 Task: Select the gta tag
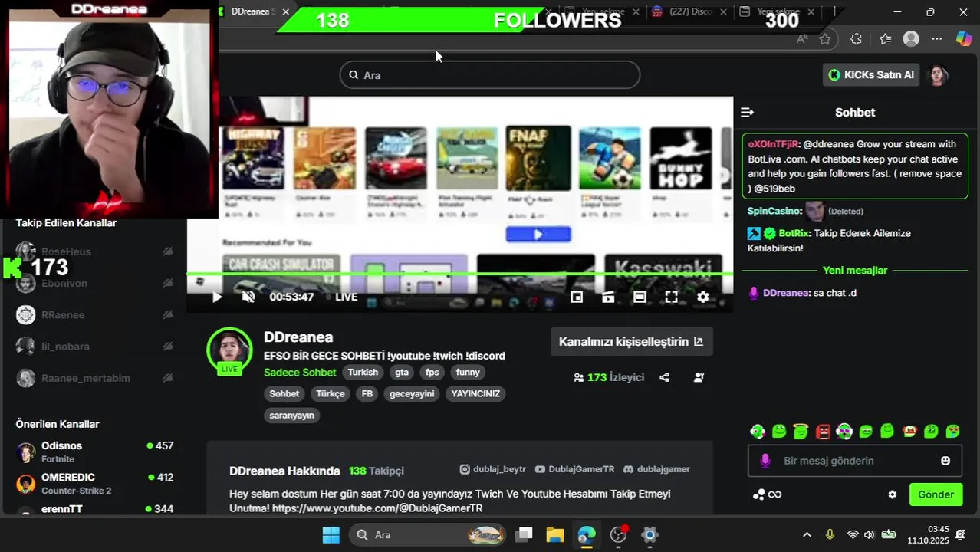point(402,372)
